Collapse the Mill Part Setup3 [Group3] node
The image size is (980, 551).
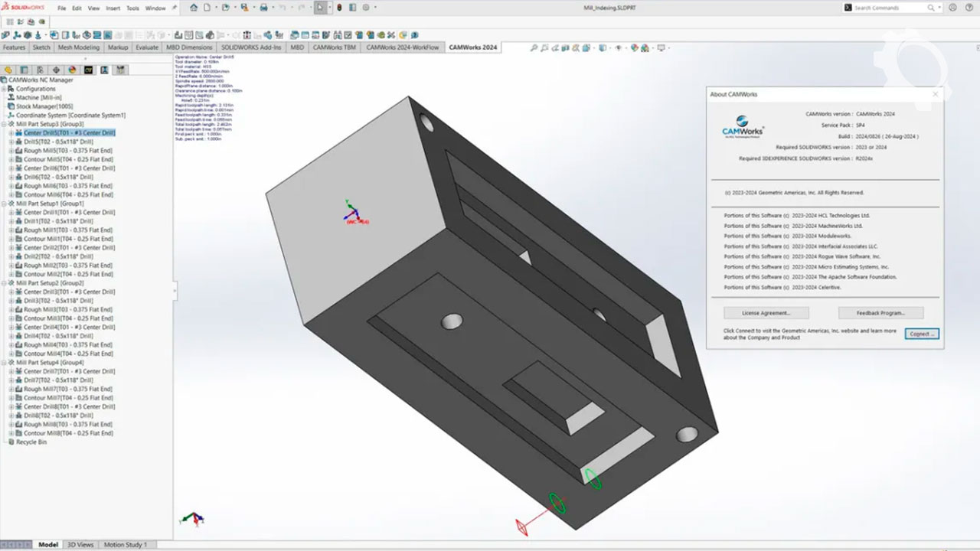5,124
